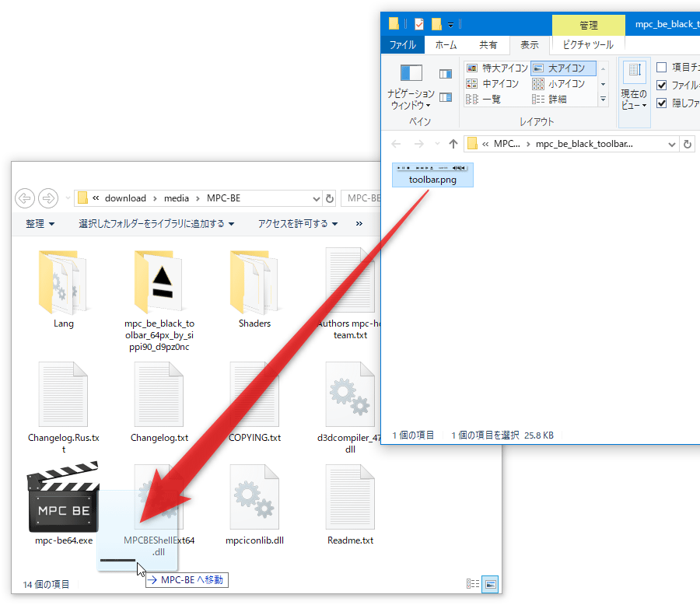The image size is (700, 605).
Task: Open the 整理 dropdown menu
Action: click(40, 224)
